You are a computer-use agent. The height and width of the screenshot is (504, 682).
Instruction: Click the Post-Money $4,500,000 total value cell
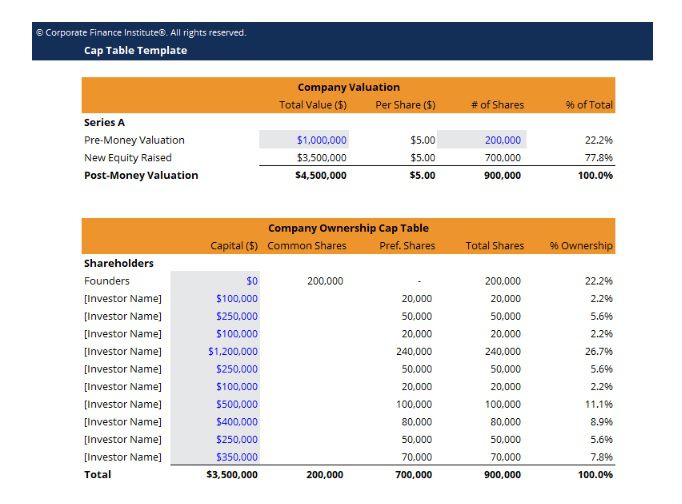321,175
